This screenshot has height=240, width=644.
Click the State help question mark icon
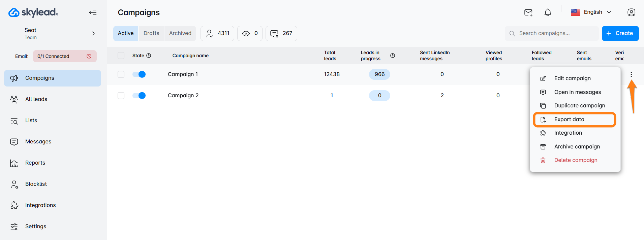click(x=149, y=56)
